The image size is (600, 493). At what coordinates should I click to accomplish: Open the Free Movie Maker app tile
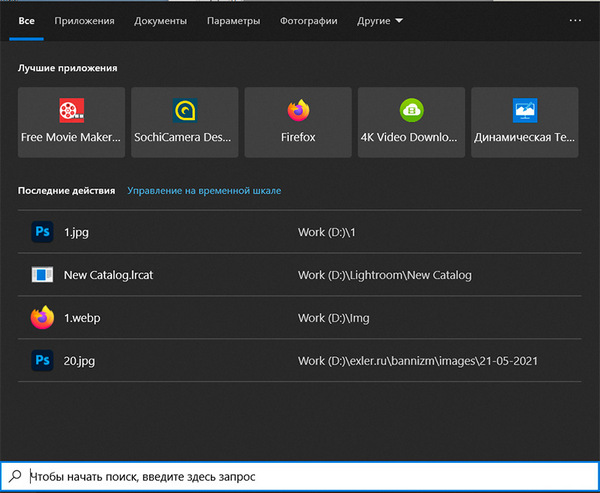point(71,122)
